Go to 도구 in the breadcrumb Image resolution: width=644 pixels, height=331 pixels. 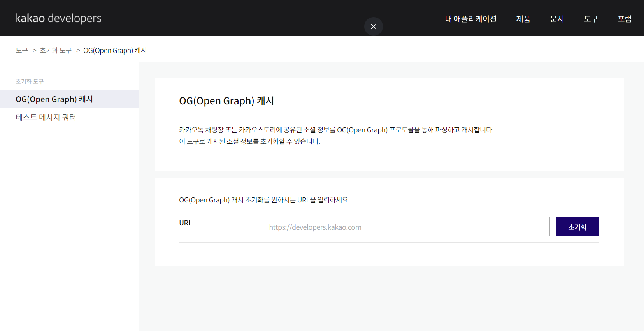[x=22, y=50]
